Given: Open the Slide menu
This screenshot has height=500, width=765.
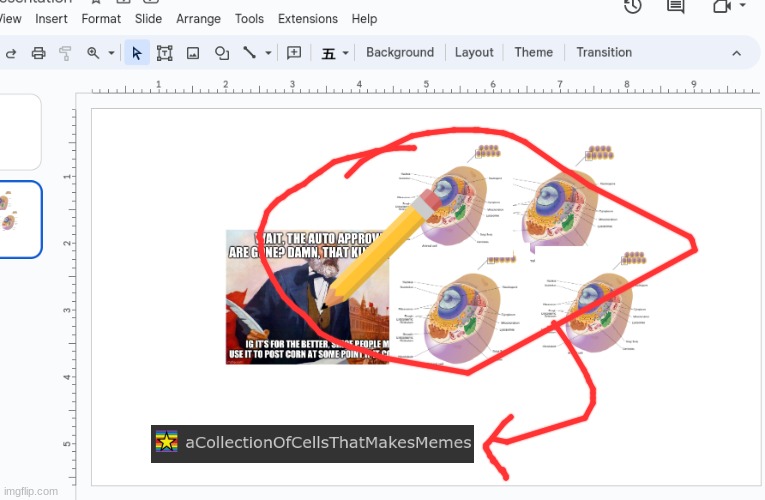Looking at the screenshot, I should coord(148,19).
